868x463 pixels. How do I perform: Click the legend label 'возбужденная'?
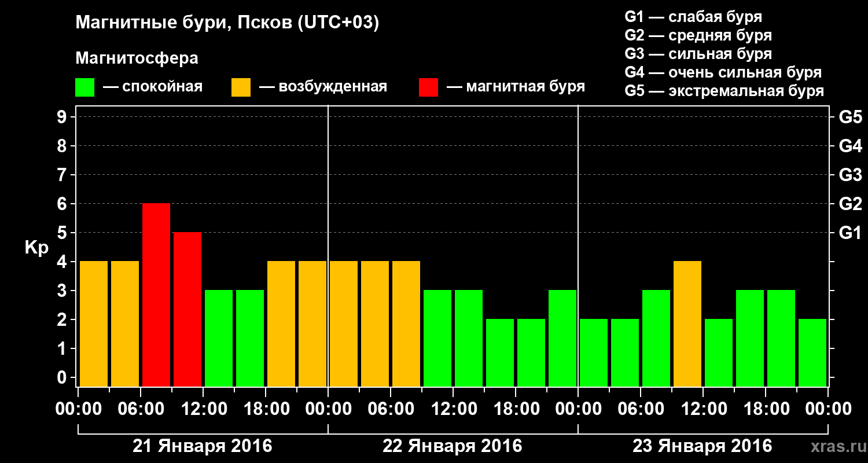click(x=333, y=87)
